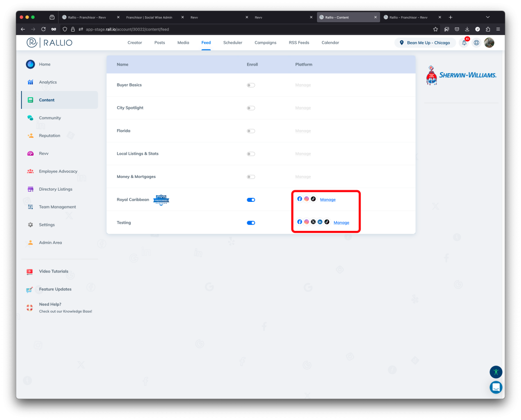521x420 pixels.
Task: Select the LinkedIn icon in the Testing row
Action: click(320, 222)
